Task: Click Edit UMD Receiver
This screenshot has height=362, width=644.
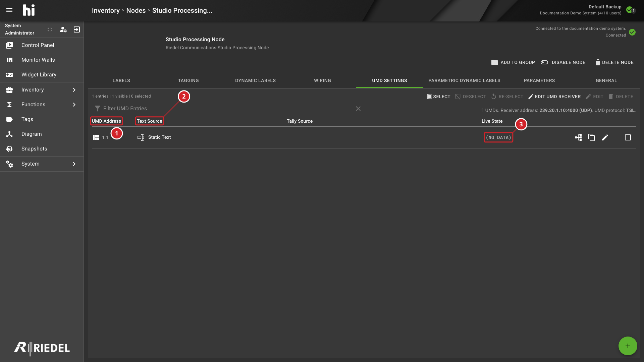Action: click(x=554, y=97)
